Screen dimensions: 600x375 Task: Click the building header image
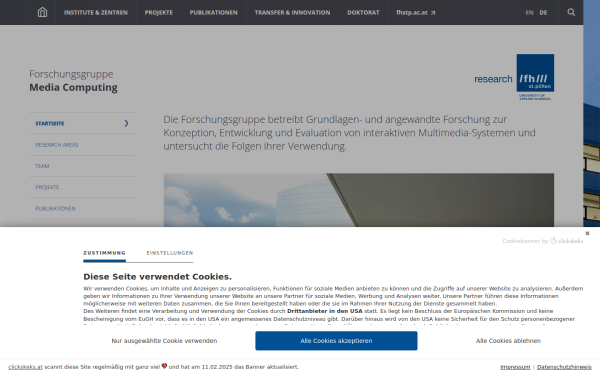pyautogui.click(x=359, y=200)
